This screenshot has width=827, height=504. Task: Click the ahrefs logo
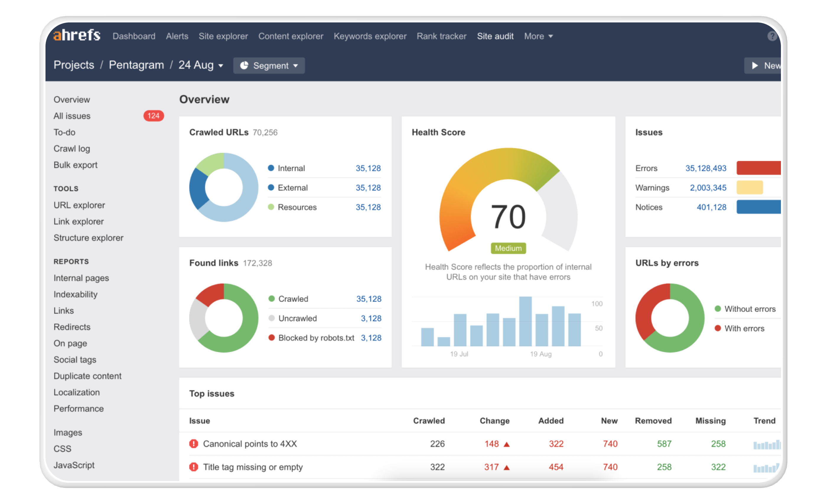pyautogui.click(x=76, y=35)
